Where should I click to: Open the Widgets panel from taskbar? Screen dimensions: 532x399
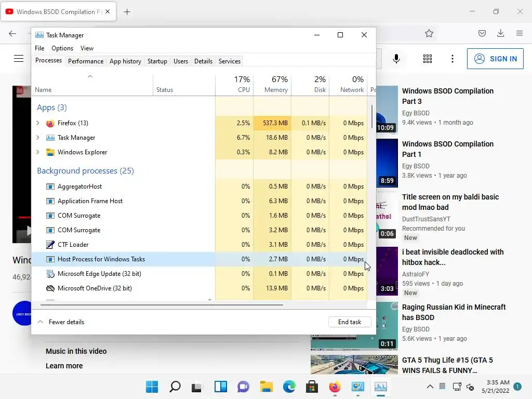220,387
